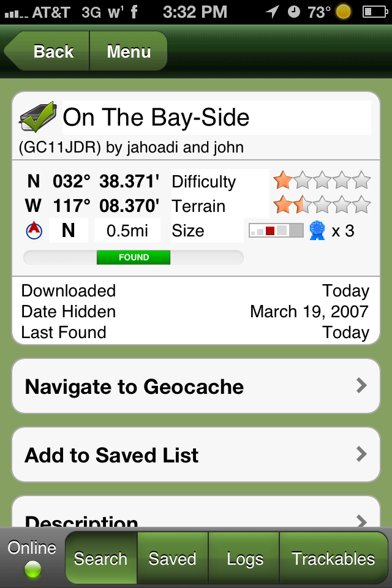
Task: Open the Logs tab
Action: click(244, 559)
